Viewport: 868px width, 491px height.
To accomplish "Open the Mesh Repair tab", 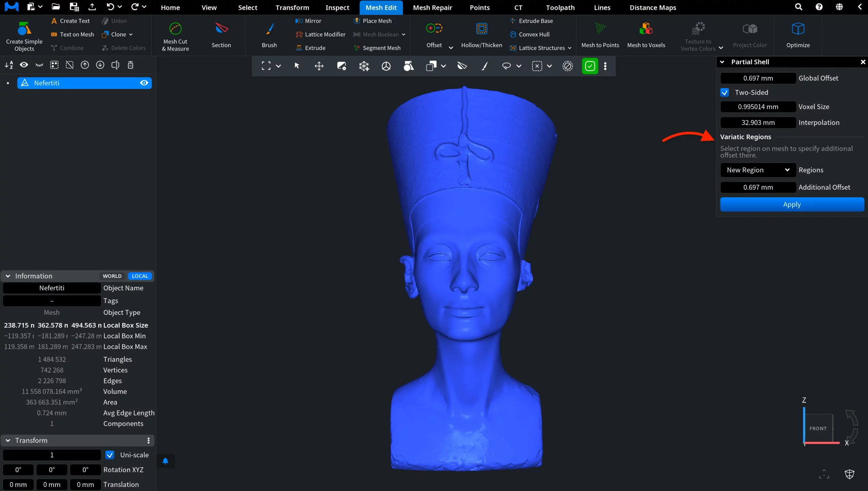I will pyautogui.click(x=433, y=7).
